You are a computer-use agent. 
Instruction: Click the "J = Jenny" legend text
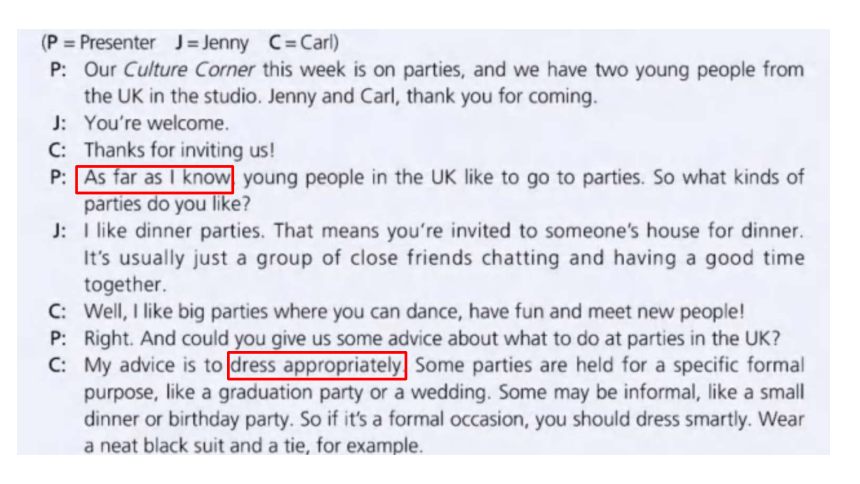click(212, 43)
